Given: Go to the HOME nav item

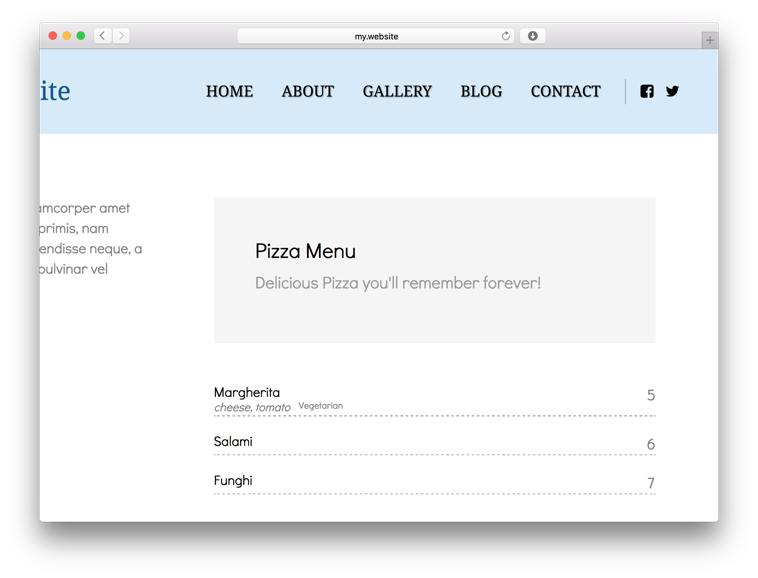Looking at the screenshot, I should pos(230,91).
